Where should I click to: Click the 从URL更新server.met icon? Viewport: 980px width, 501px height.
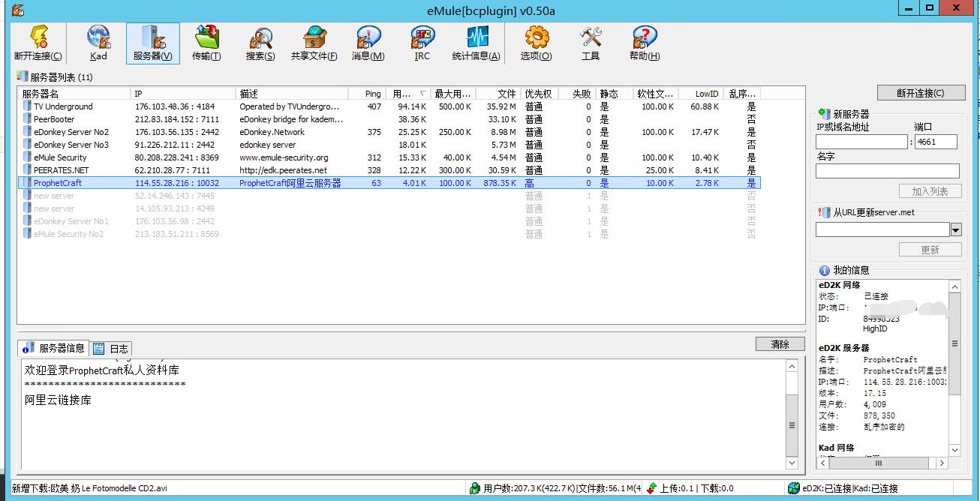(824, 212)
